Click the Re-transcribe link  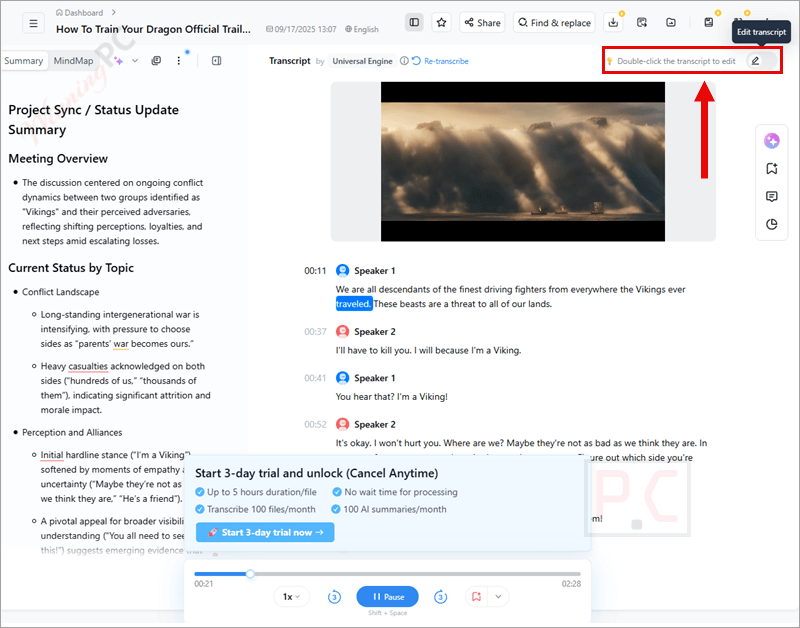coord(440,61)
